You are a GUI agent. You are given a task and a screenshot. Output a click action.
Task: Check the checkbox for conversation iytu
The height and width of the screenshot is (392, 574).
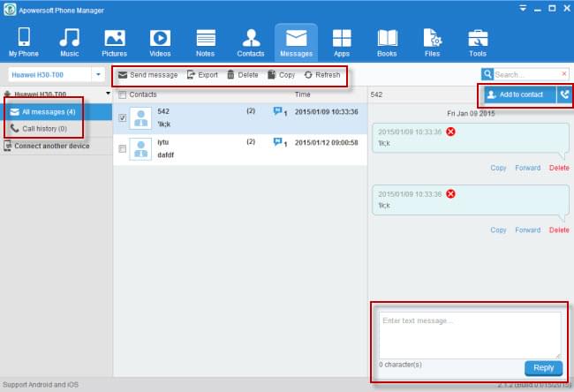[123, 149]
